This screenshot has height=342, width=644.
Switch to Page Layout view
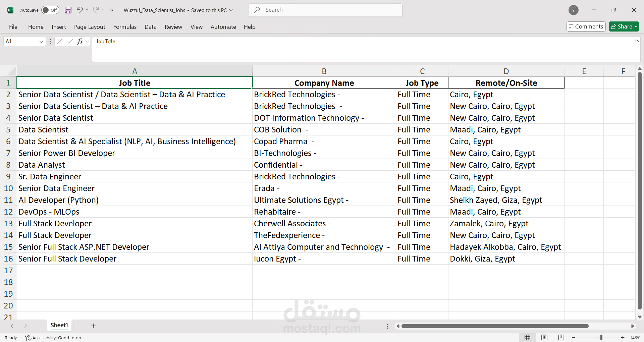(544, 338)
